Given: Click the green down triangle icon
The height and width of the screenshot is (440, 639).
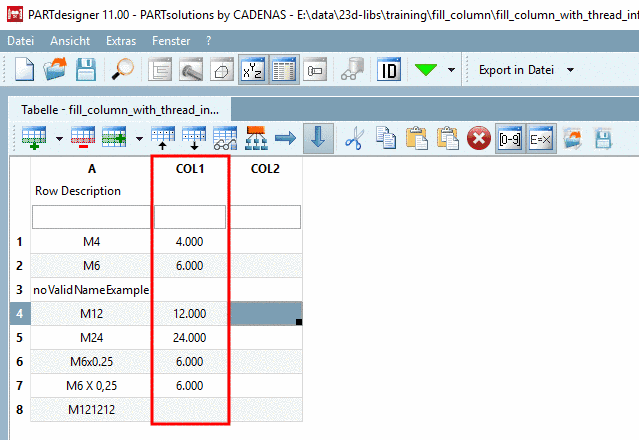Looking at the screenshot, I should pyautogui.click(x=425, y=70).
